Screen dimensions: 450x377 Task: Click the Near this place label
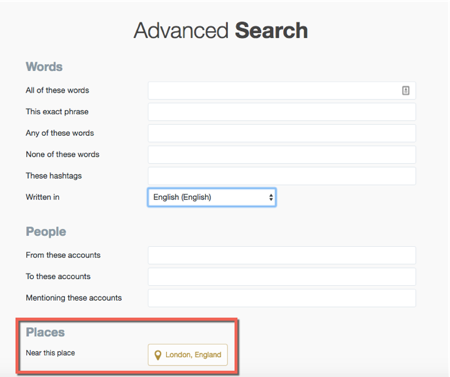[50, 353]
